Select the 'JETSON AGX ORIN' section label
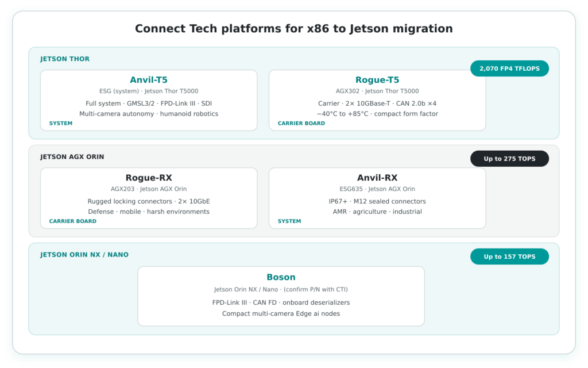 pos(72,157)
